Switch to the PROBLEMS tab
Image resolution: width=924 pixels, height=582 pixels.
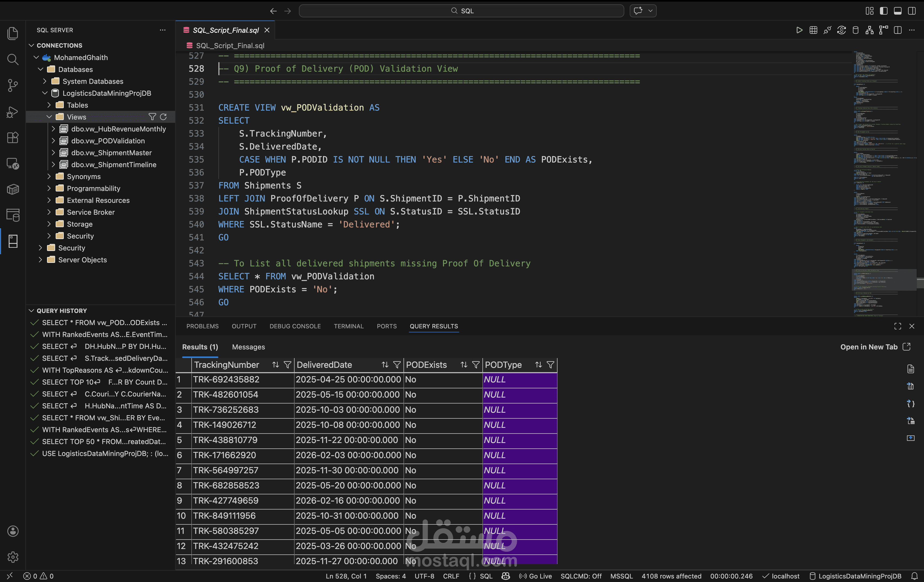pos(202,326)
